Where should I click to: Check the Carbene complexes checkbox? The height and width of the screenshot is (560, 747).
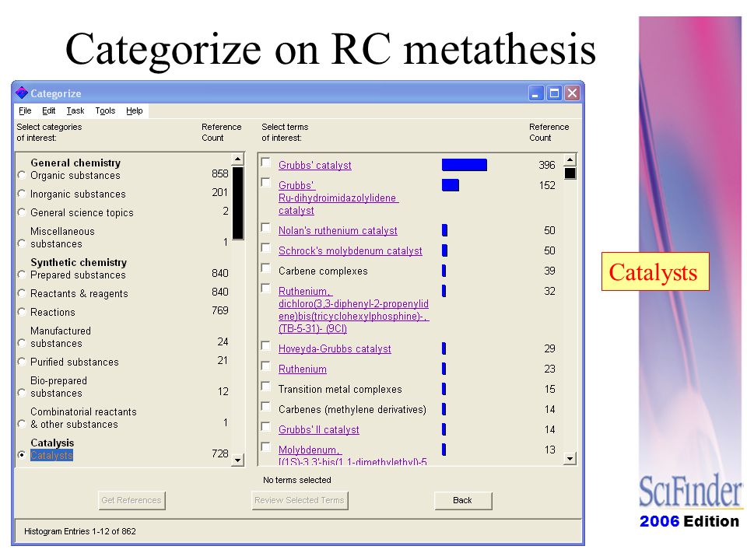click(x=266, y=268)
